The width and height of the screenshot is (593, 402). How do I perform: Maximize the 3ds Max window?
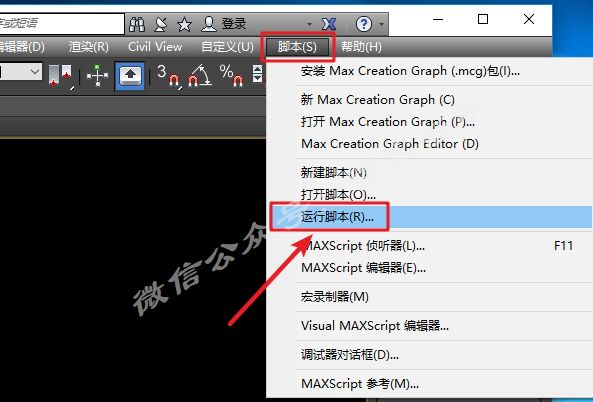[483, 19]
